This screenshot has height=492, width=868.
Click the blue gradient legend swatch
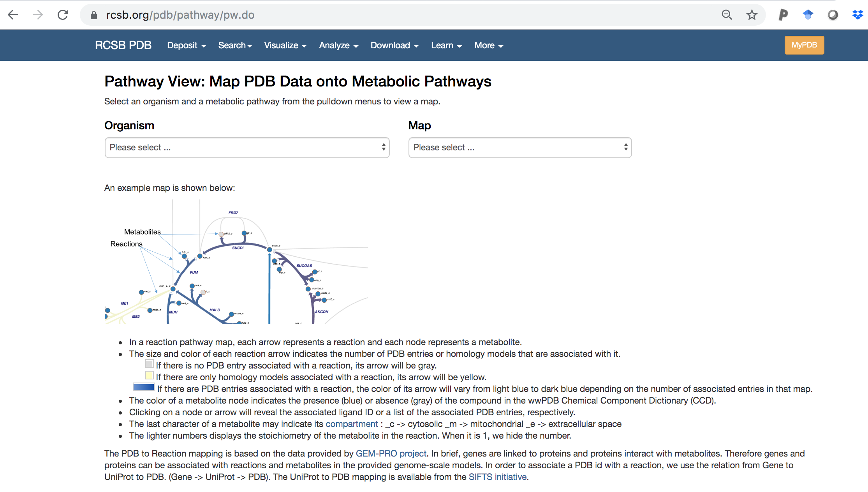(144, 387)
